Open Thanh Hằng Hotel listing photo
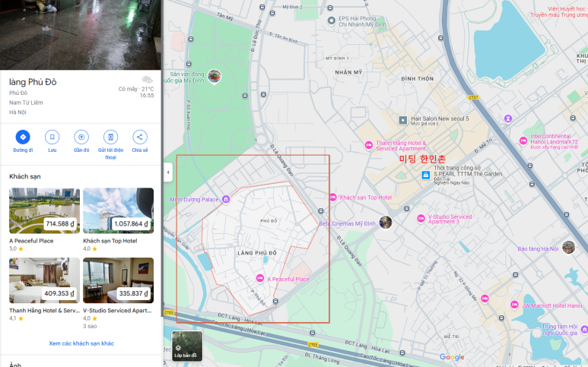 click(44, 280)
